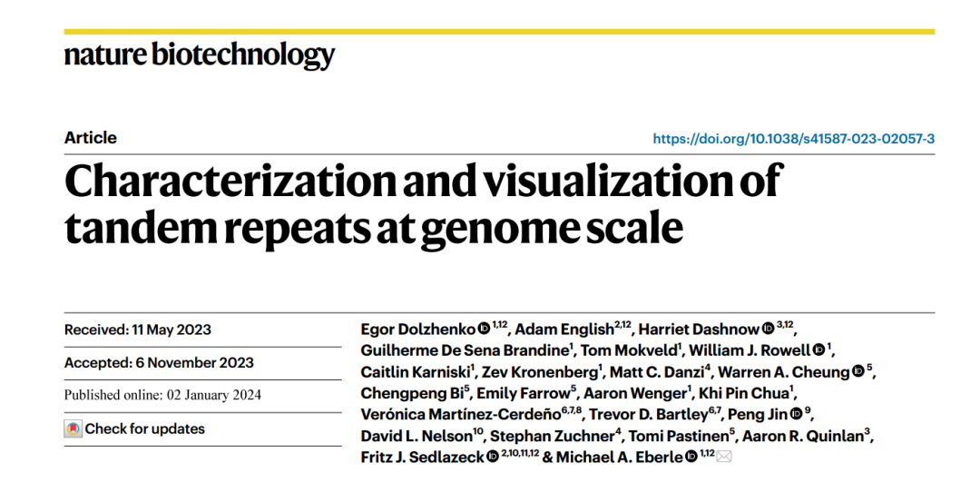Click the corresponding author email envelope icon
The height and width of the screenshot is (492, 980).
click(724, 457)
